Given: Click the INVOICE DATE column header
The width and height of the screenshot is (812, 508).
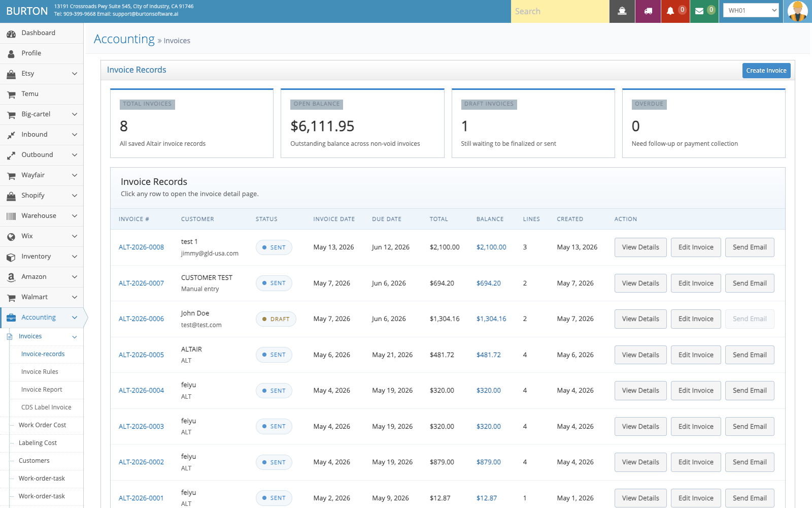Looking at the screenshot, I should tap(334, 219).
